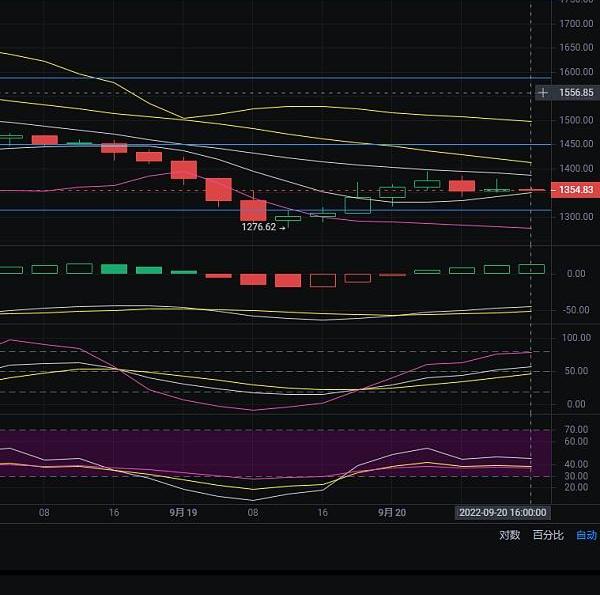Click the 1556.85 crosshair price label
Screen dimensions: 600x595
coord(577,92)
